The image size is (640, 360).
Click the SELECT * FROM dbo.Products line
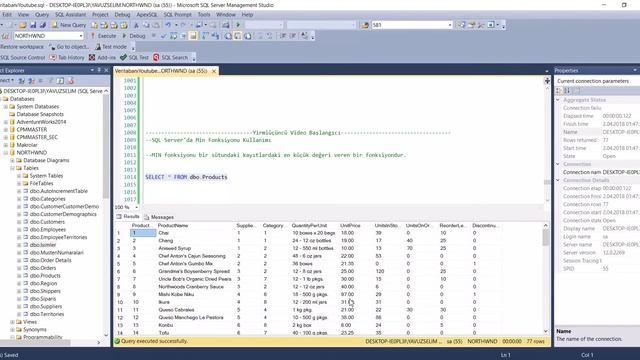pyautogui.click(x=186, y=177)
